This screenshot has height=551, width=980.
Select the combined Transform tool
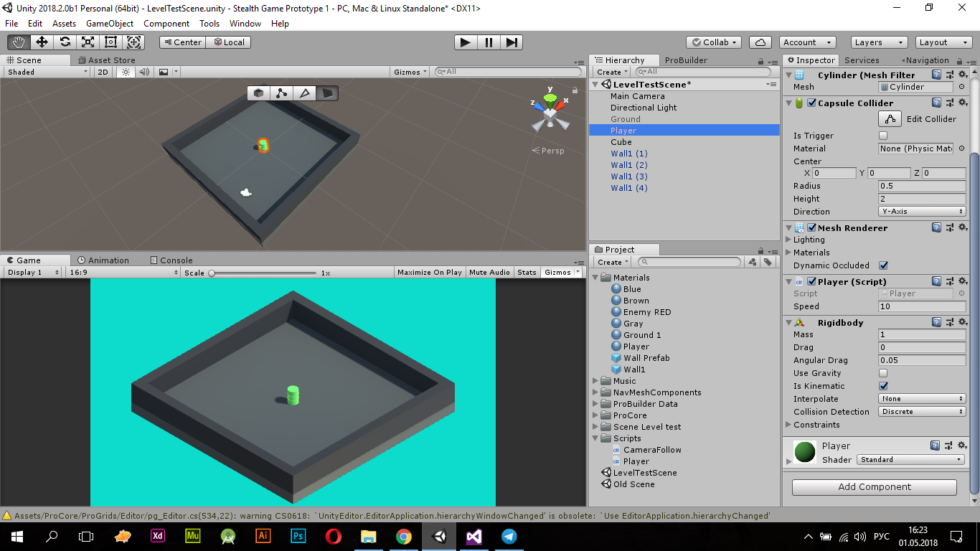(133, 42)
